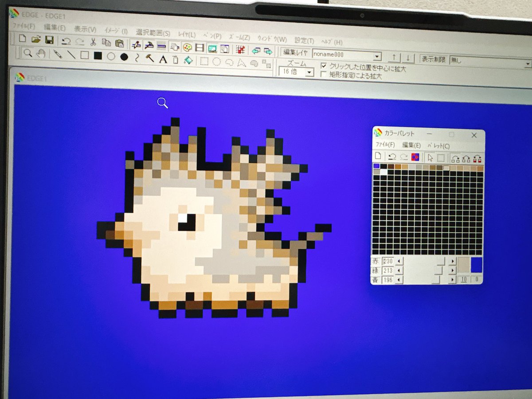Open the 編集レイヤ layer dropdown
The image size is (532, 399).
point(378,56)
